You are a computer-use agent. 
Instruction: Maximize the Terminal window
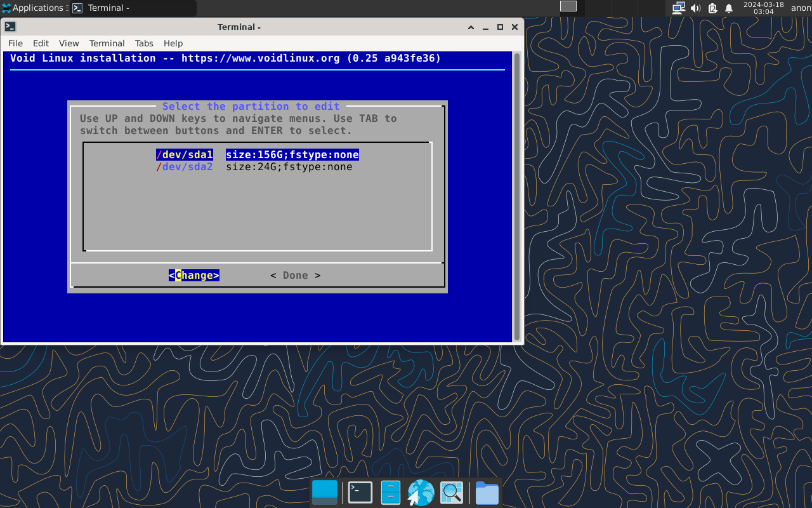coord(500,27)
